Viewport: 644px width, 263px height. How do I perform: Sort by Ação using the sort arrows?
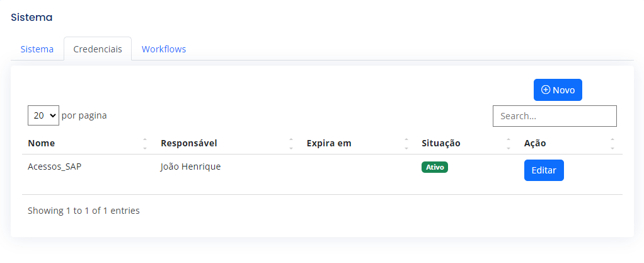coord(612,143)
